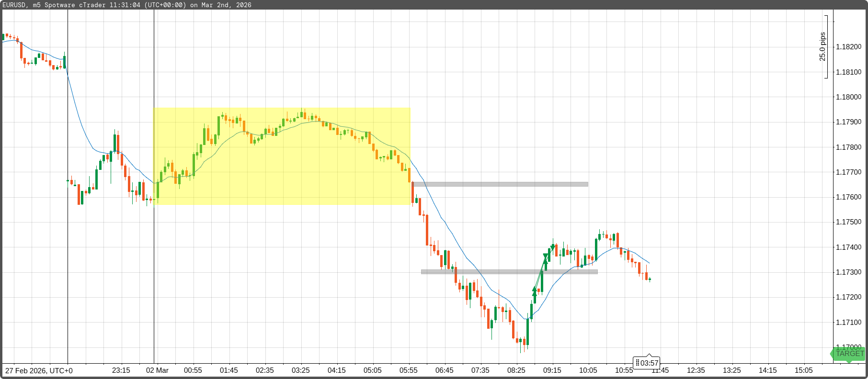Click the topmost green arrow marker near 1.17400
Image resolution: width=868 pixels, height=379 pixels.
[x=552, y=247]
